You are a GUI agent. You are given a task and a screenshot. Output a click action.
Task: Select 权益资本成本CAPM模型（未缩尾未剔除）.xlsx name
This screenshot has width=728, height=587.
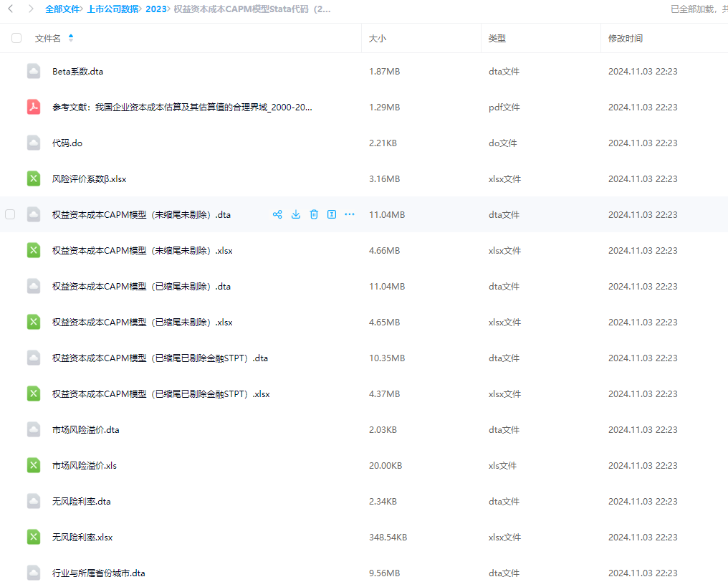click(142, 251)
